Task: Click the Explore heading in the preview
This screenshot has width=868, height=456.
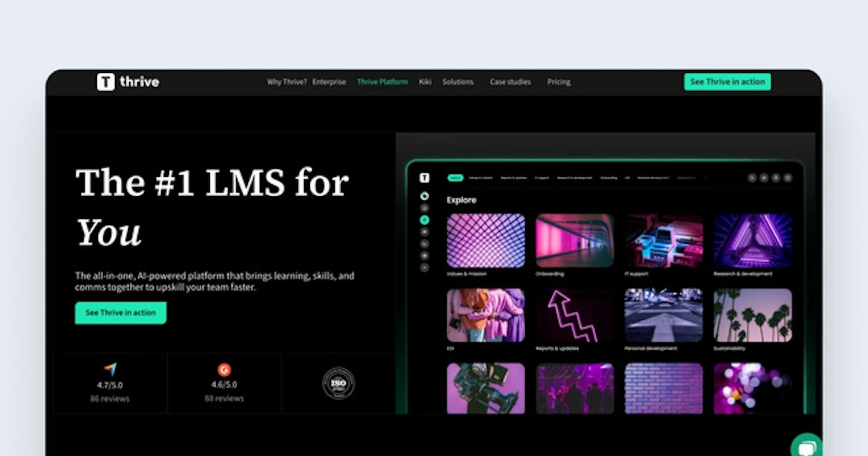Action: (462, 200)
